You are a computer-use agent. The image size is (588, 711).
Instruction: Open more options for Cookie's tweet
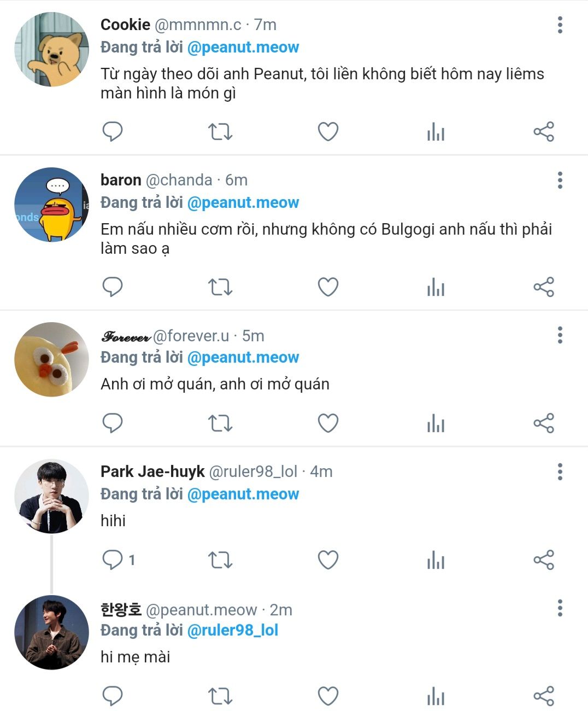click(560, 25)
